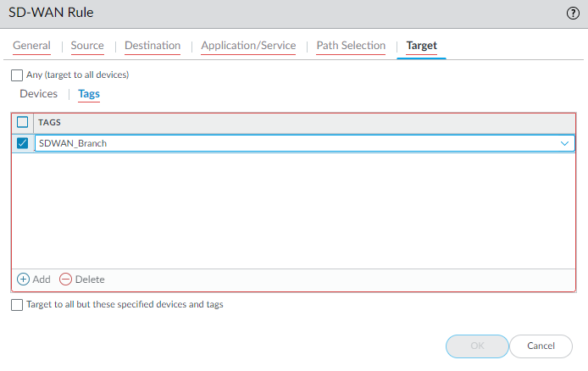Click the plus icon to add tag

pyautogui.click(x=24, y=280)
